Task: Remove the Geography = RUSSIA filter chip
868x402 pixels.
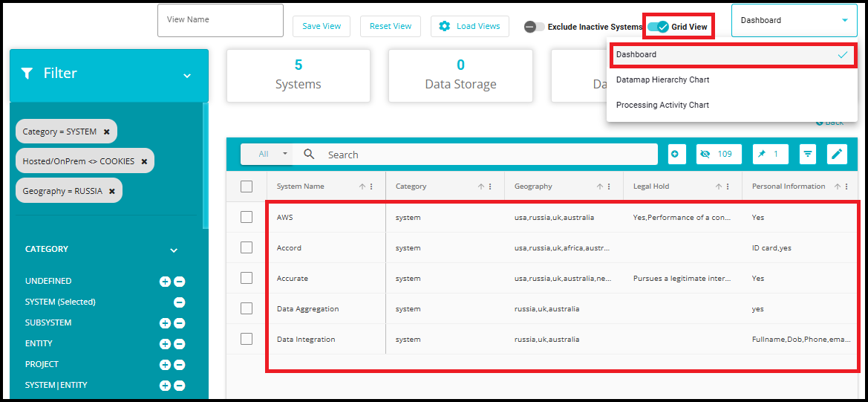Action: coord(112,191)
